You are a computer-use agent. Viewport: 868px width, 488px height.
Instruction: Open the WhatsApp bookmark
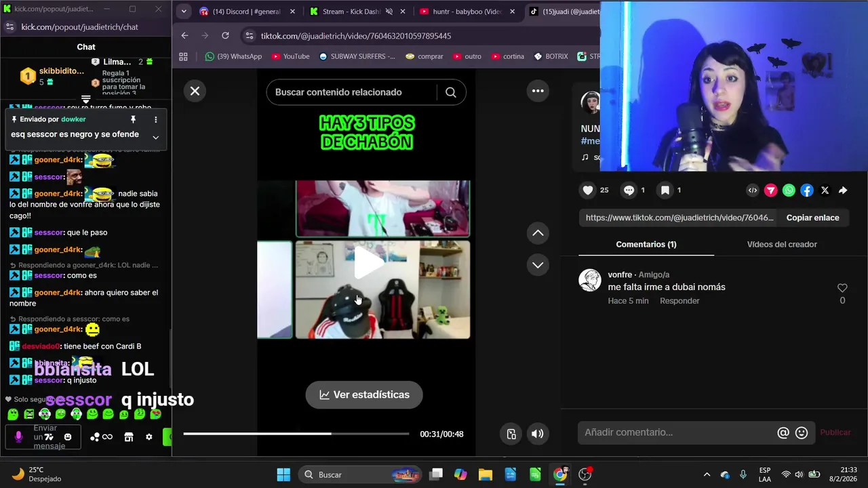(233, 56)
